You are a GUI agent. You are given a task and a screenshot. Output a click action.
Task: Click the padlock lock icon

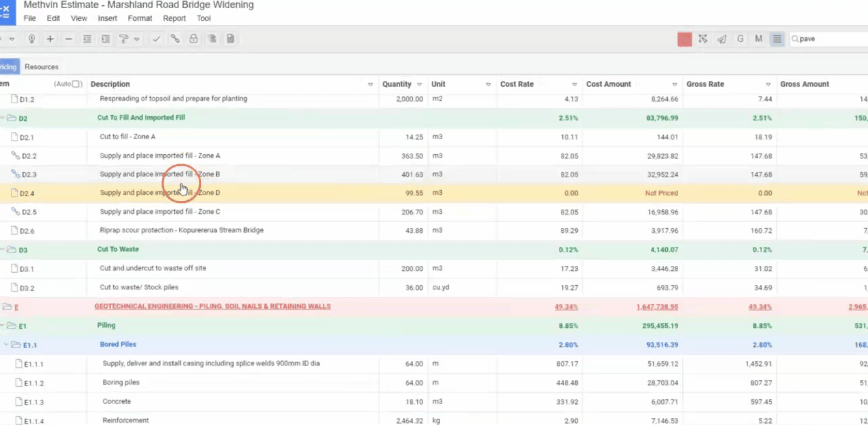(193, 39)
